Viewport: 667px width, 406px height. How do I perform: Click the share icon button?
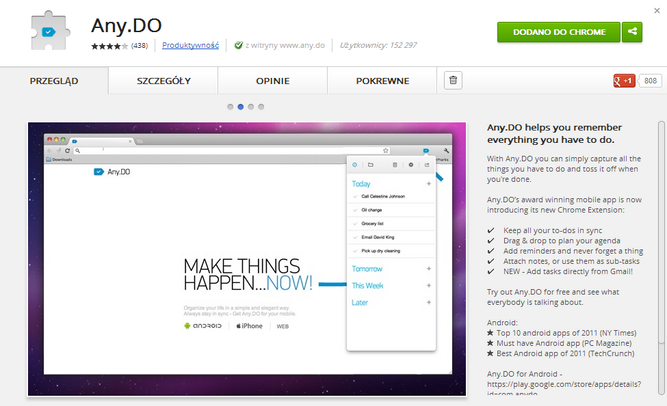coord(632,32)
